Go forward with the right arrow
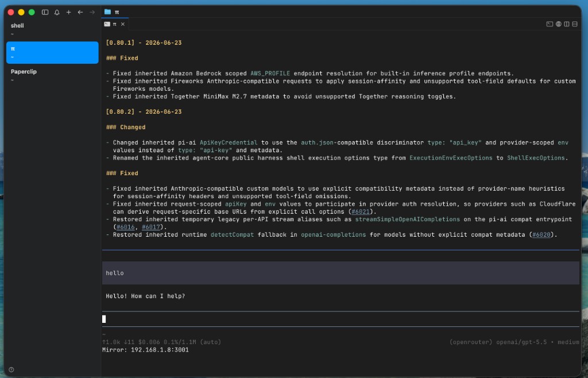This screenshot has height=378, width=588. click(92, 13)
